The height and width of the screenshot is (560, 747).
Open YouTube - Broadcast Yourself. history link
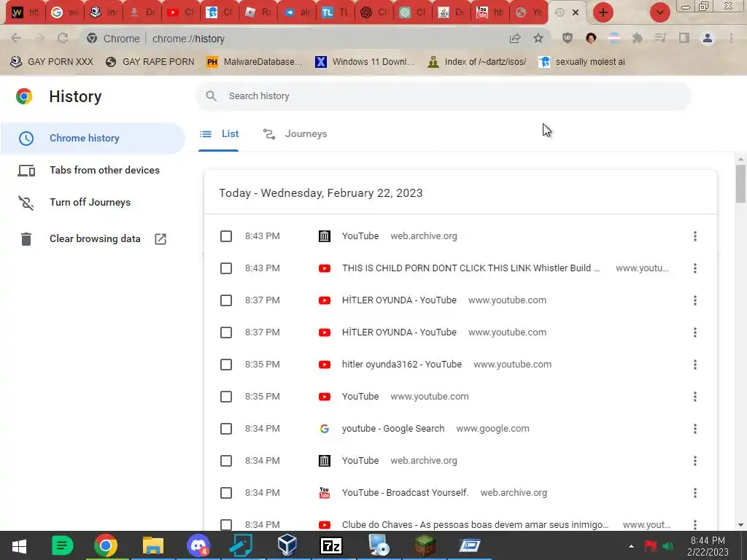[x=406, y=493]
